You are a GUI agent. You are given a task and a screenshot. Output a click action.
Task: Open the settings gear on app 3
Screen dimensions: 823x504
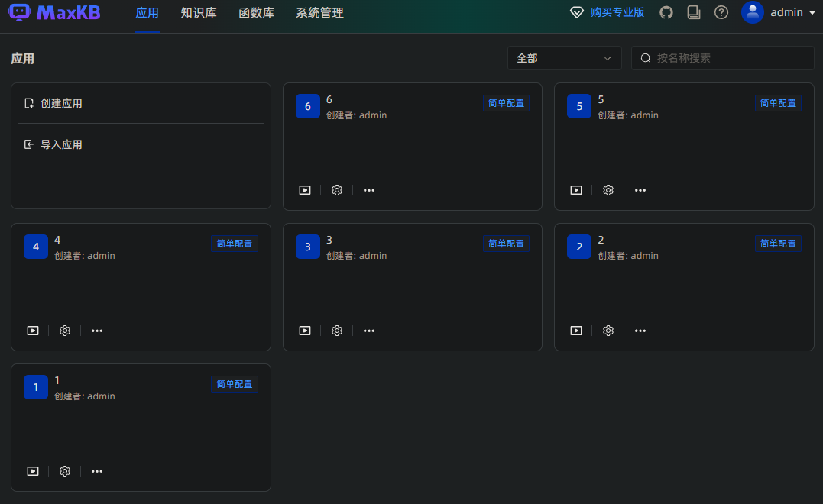click(x=336, y=330)
